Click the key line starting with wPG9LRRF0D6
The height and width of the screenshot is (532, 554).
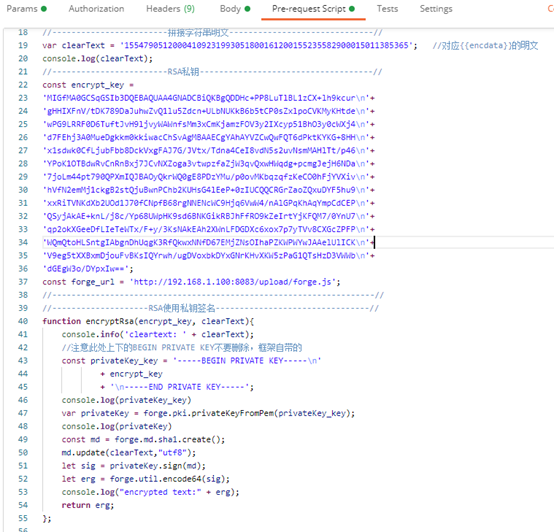pos(208,124)
